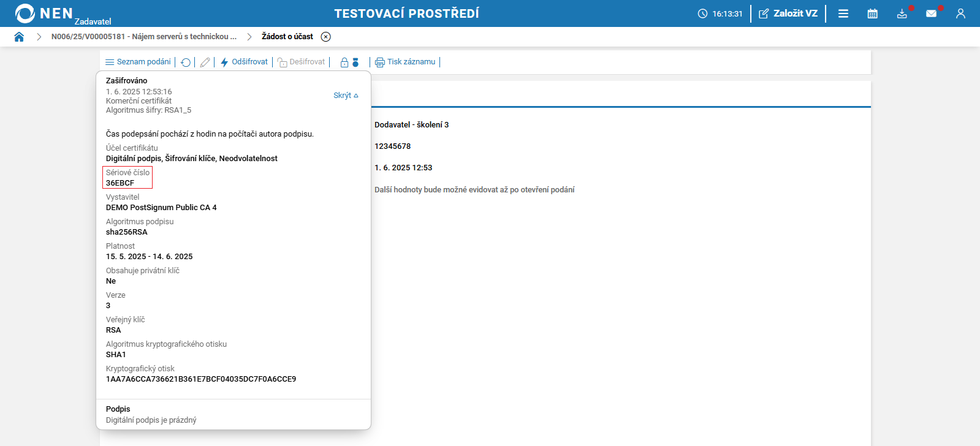Screen dimensions: 980x446
Task: Print record via Tisk záznamu
Action: [x=405, y=62]
